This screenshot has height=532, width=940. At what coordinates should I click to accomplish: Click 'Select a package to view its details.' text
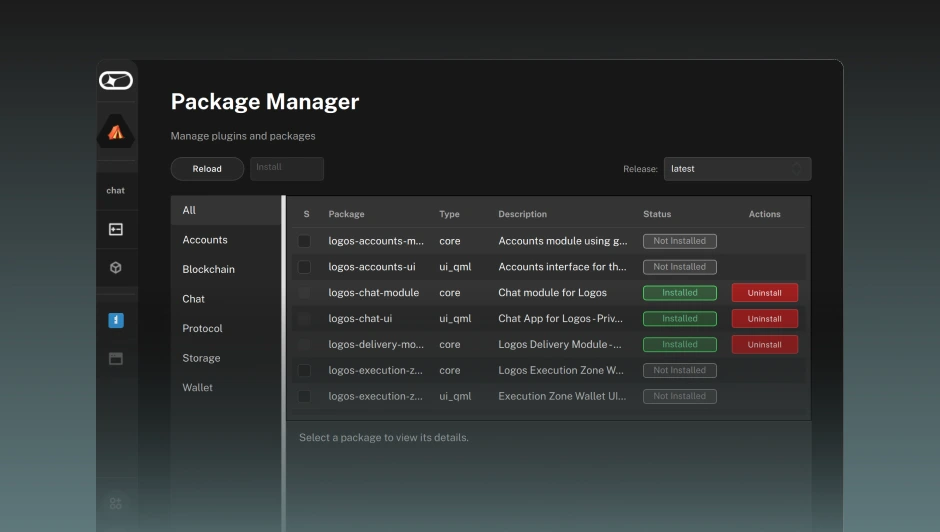click(384, 438)
